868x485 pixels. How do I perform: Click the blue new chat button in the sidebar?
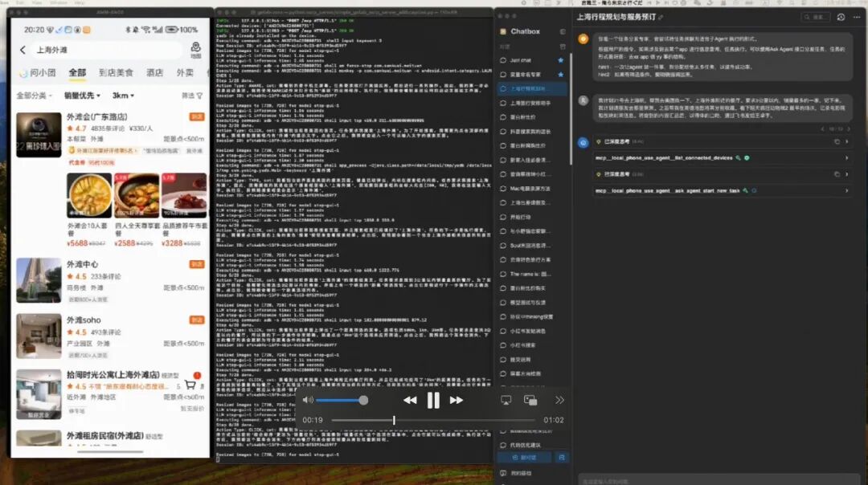(x=524, y=458)
